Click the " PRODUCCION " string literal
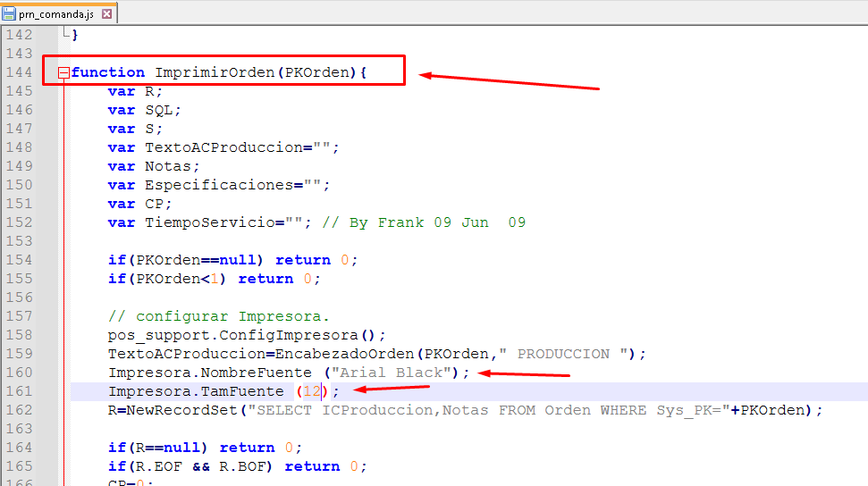Viewport: 868px width, 486px height. coord(563,354)
